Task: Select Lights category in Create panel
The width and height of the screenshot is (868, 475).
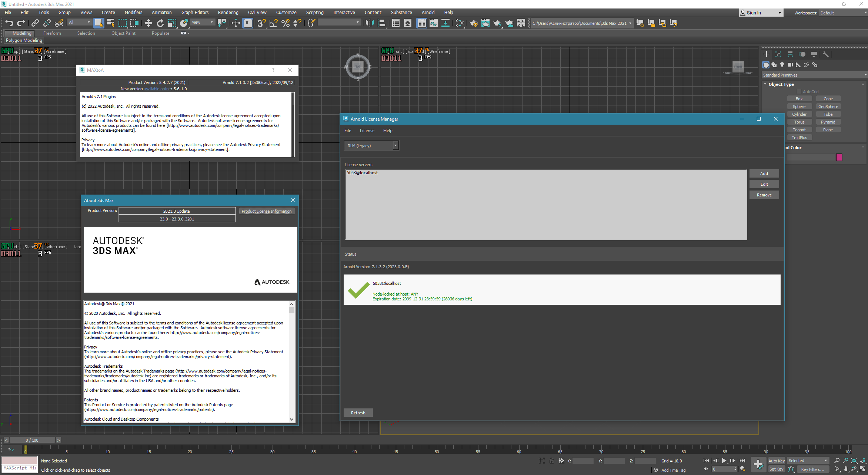Action: pyautogui.click(x=782, y=65)
